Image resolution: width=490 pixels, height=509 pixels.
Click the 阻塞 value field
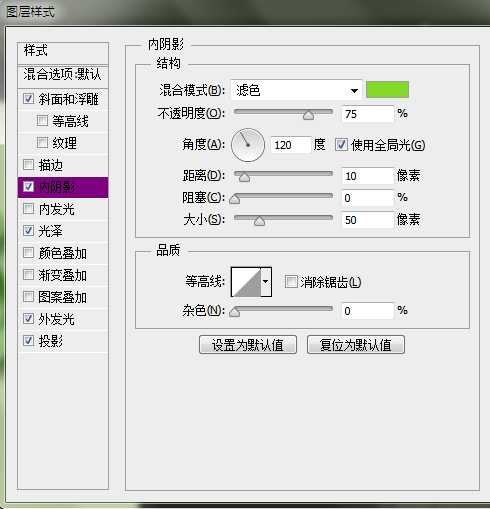click(368, 198)
